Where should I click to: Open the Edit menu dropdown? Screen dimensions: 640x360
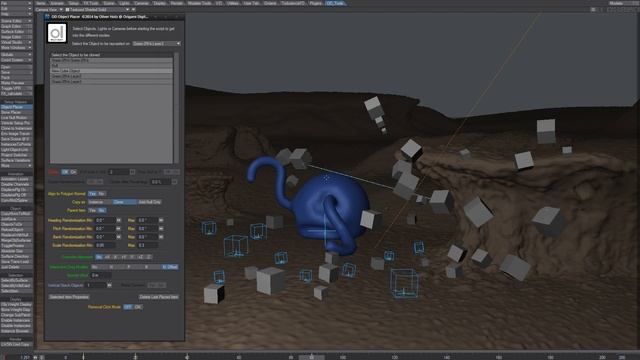[x=16, y=8]
